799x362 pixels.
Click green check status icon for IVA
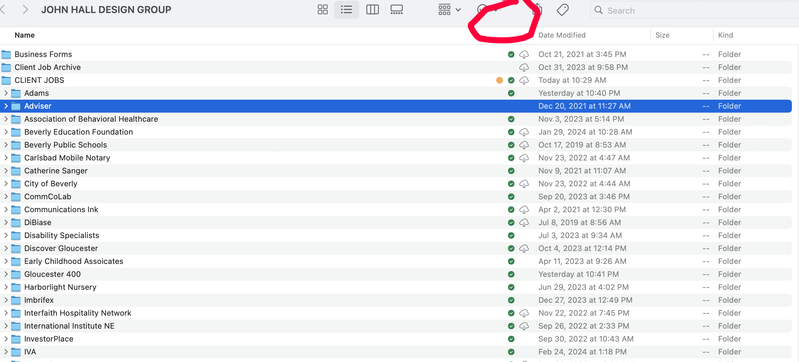[x=511, y=352]
